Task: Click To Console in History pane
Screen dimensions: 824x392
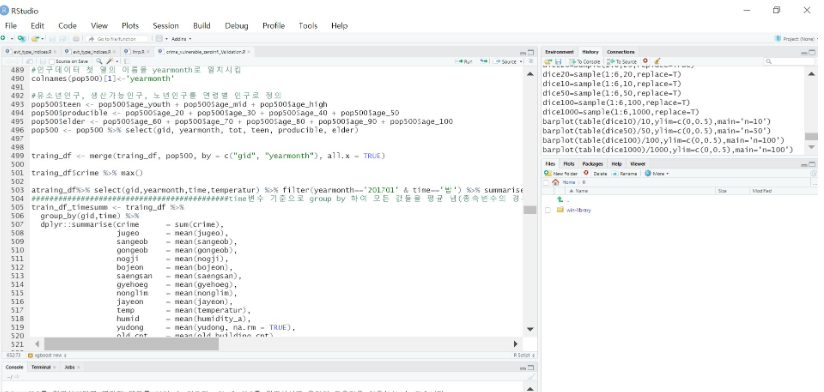Action: point(584,61)
